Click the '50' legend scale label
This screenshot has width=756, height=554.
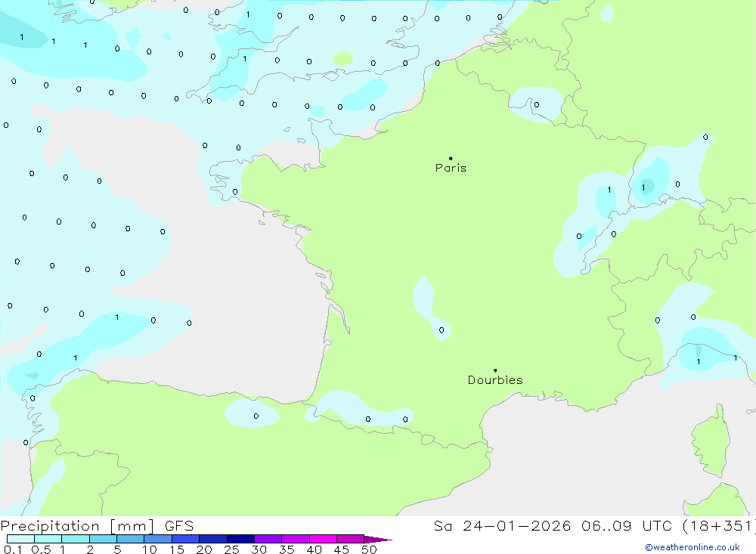tap(369, 549)
